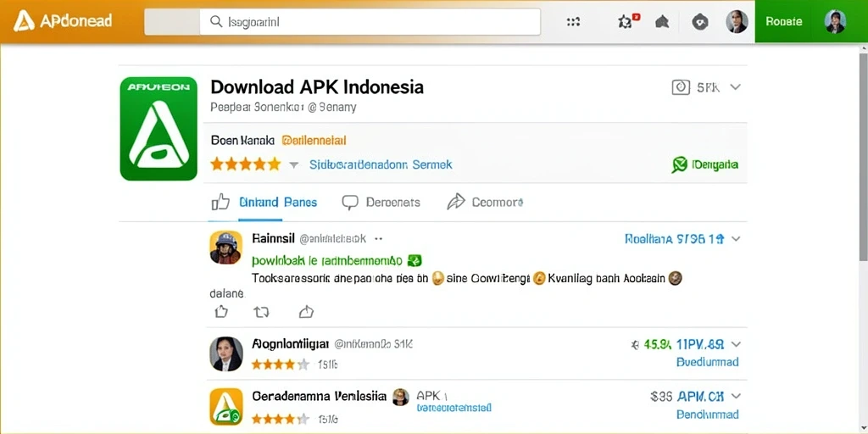Click the Aognlomtigiar four-star rating
The width and height of the screenshot is (868, 434).
click(280, 364)
